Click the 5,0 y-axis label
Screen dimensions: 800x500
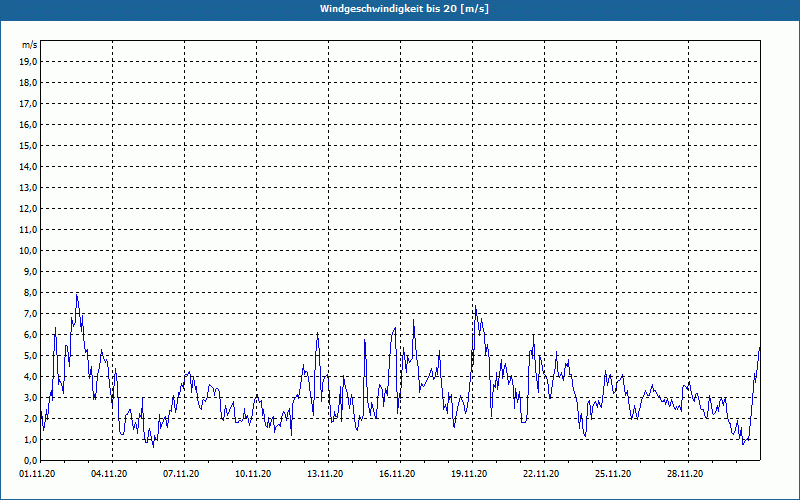click(31, 356)
